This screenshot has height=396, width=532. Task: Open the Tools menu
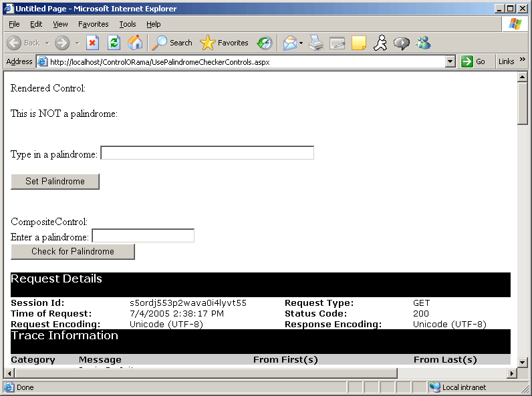(x=127, y=24)
